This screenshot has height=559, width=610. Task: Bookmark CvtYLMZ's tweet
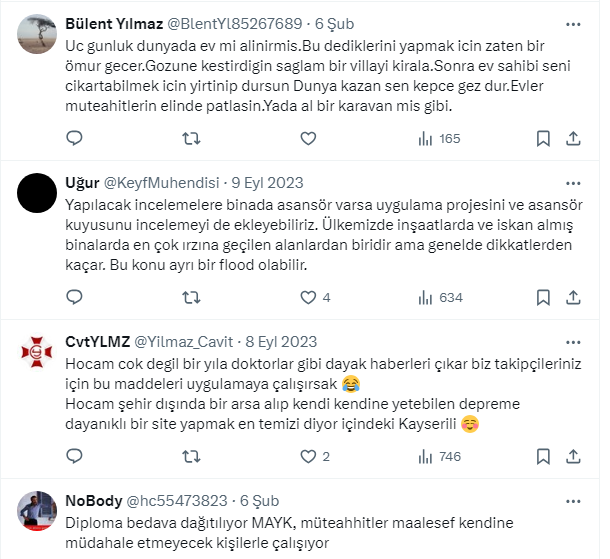543,456
